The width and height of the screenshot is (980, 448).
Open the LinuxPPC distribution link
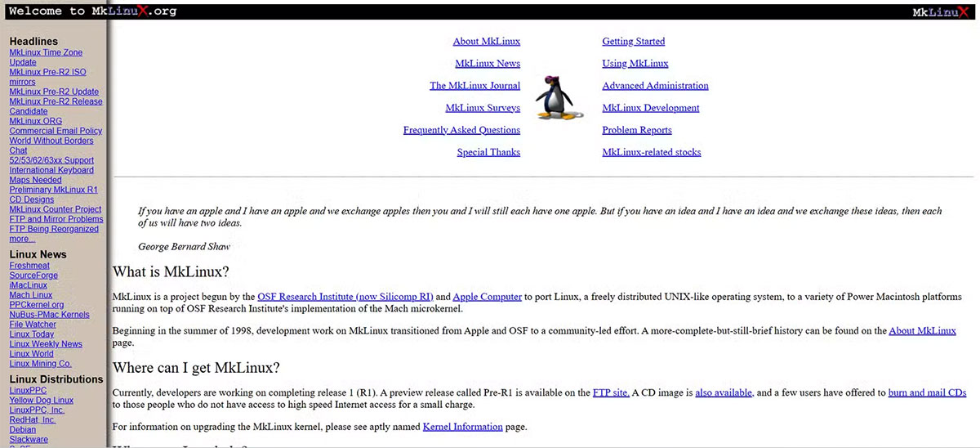[28, 391]
